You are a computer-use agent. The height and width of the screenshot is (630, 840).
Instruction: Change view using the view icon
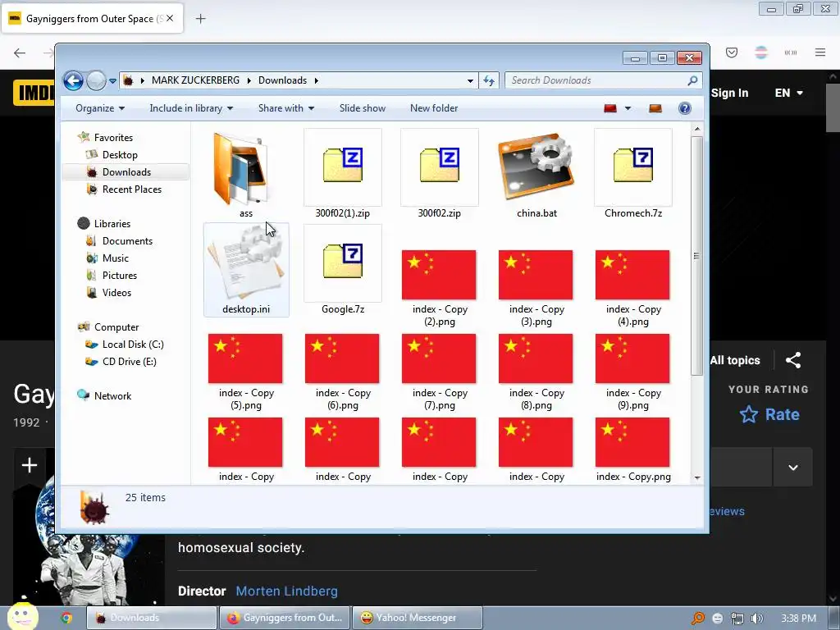(x=610, y=109)
